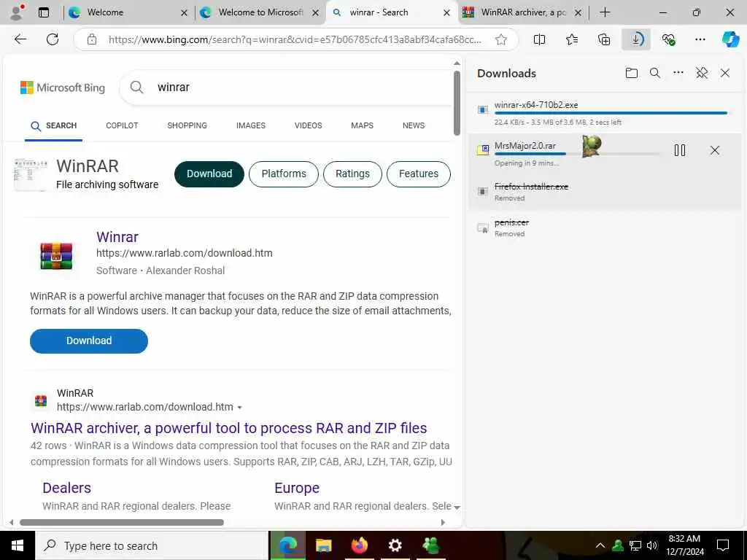747x560 pixels.
Task: Close the winrar - Search tab
Action: click(x=446, y=12)
